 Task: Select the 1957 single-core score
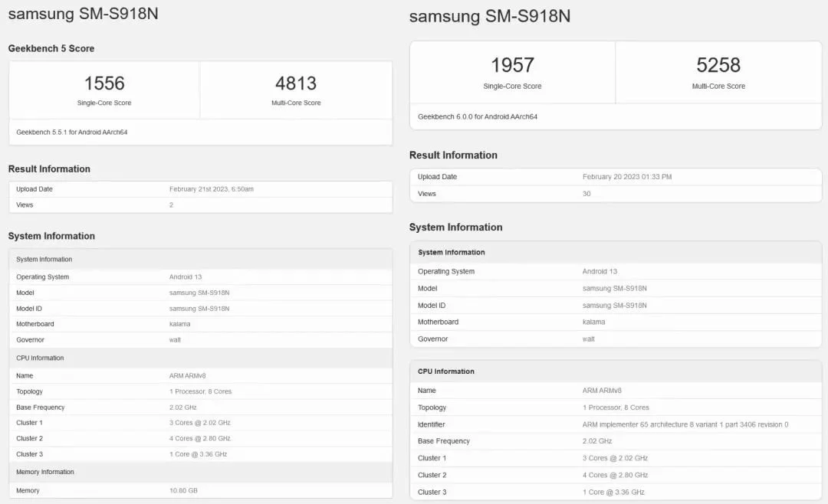point(512,65)
